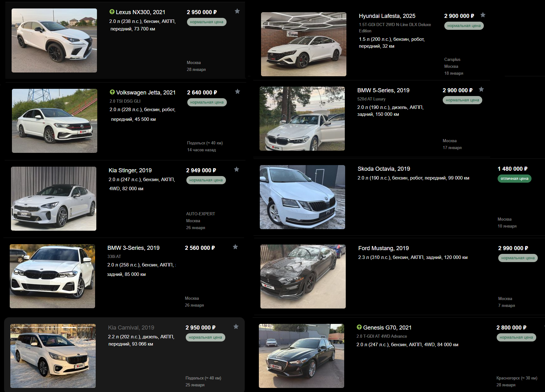Click 'нормальная цена' badge on BMW 5-Series
545x392 pixels.
click(x=462, y=100)
